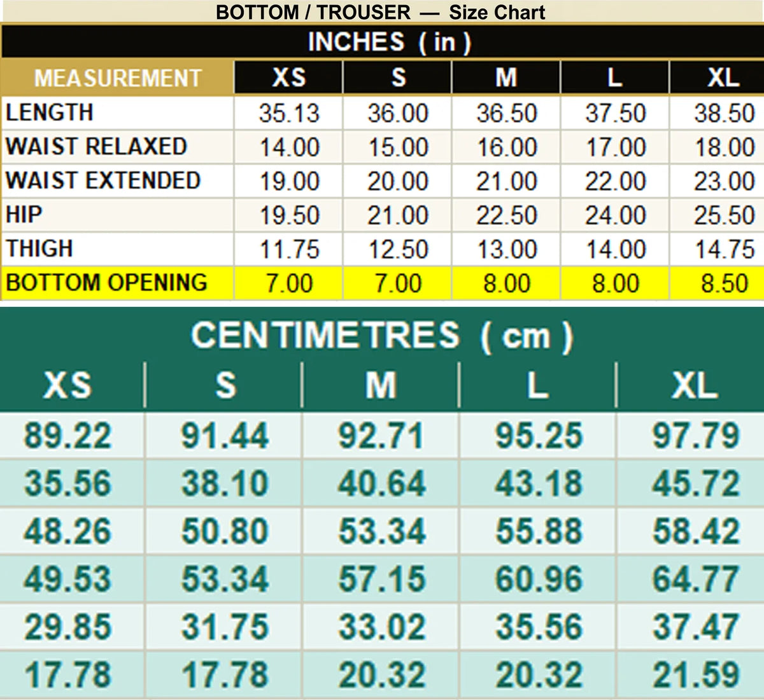Click the THIGH row label
This screenshot has width=764, height=700.
point(39,248)
